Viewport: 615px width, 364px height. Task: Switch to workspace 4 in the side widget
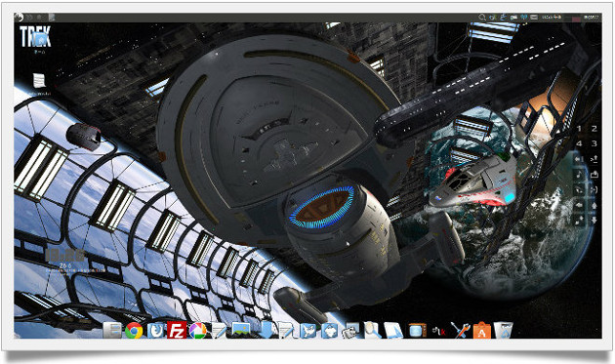point(579,143)
